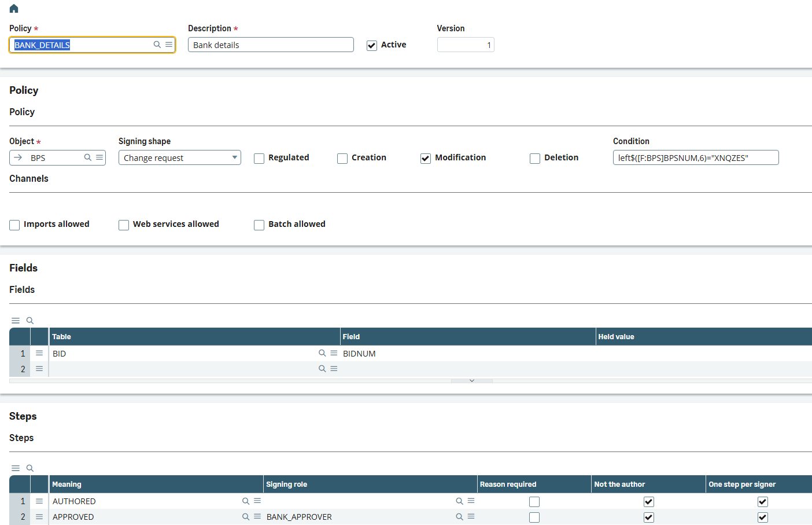Screen dimensions: 812x525
Task: Select the AUTHORED meaning cell text
Action: (x=74, y=501)
